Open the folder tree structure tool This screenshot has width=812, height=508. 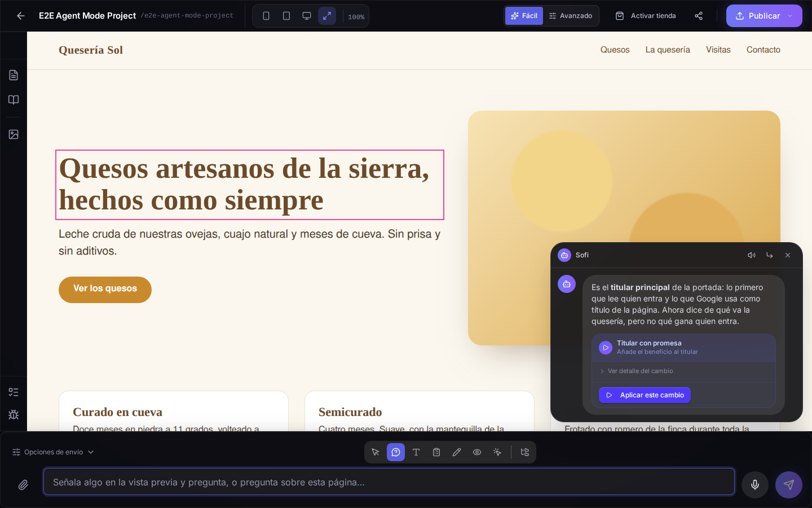525,452
